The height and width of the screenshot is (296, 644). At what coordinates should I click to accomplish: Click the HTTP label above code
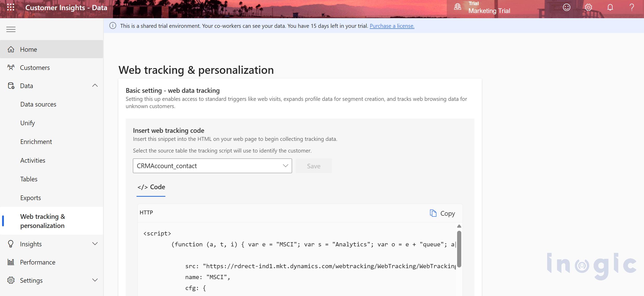pos(146,213)
